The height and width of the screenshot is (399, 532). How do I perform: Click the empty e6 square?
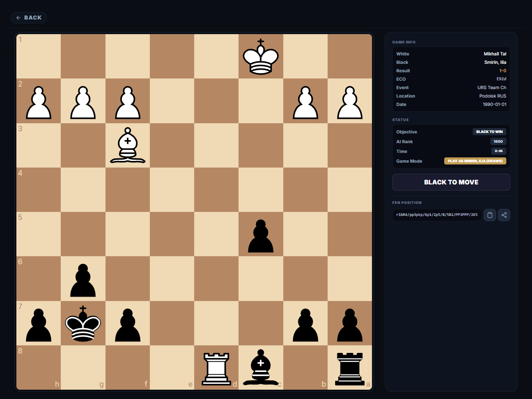tap(172, 278)
